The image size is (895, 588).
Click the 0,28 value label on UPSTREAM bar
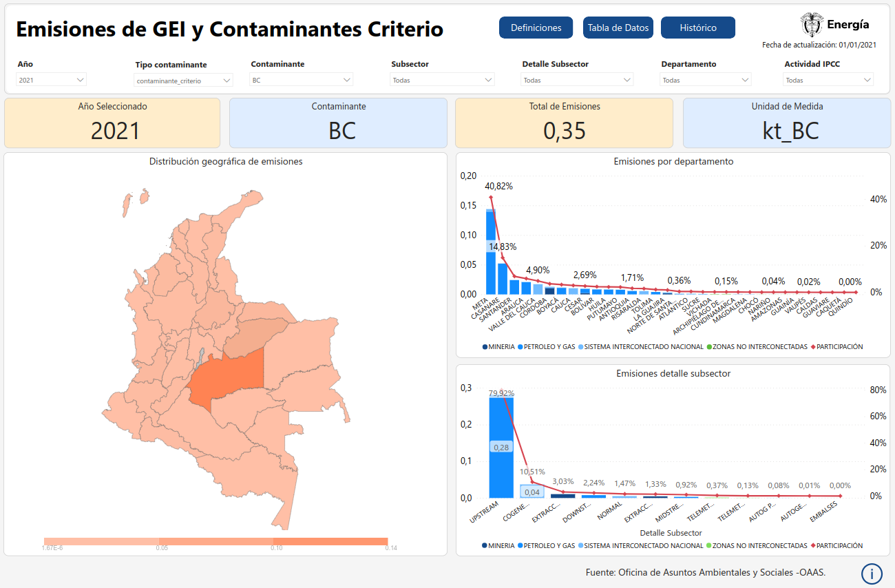[501, 448]
